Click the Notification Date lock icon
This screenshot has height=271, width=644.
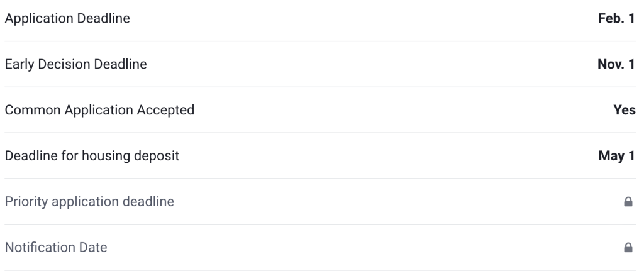tap(627, 248)
